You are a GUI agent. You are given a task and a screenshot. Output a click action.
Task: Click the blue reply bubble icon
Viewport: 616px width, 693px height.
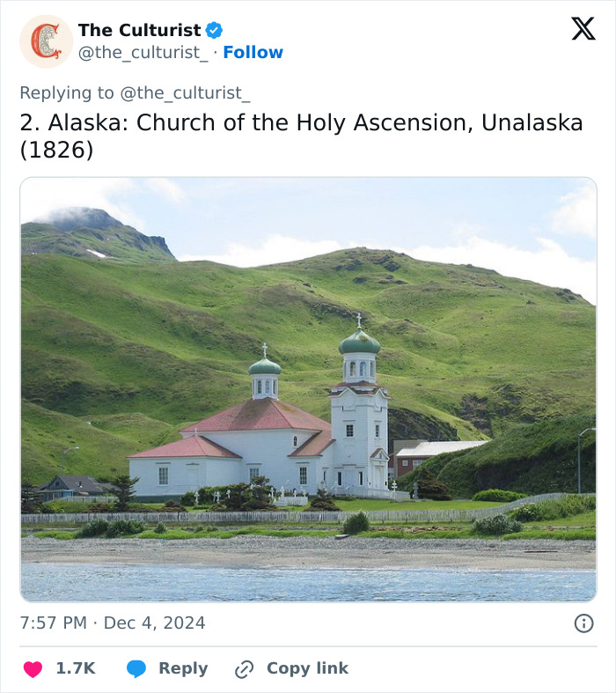tap(136, 669)
